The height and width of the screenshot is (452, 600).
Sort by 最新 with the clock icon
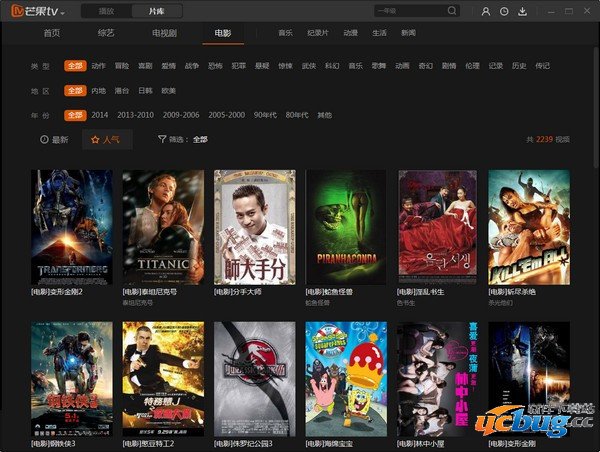[54, 140]
